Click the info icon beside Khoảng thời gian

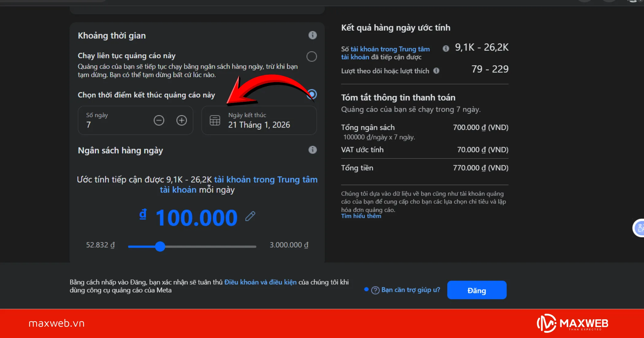(312, 35)
